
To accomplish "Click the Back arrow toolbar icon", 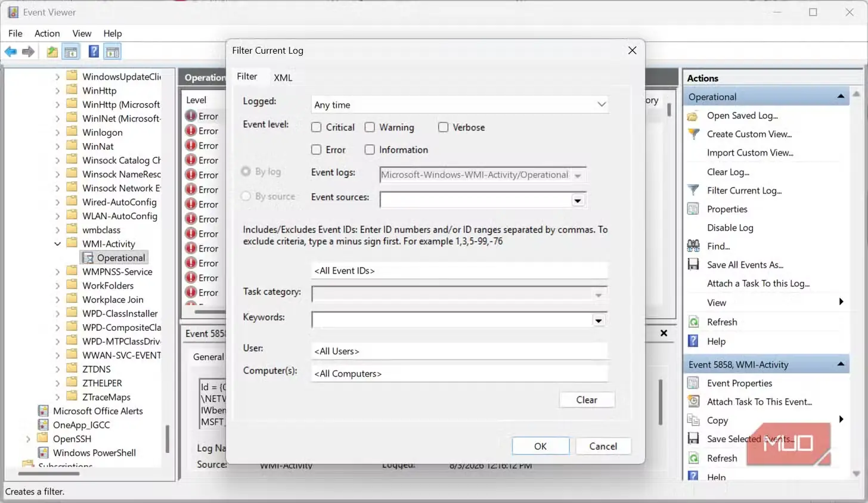I will pyautogui.click(x=11, y=52).
